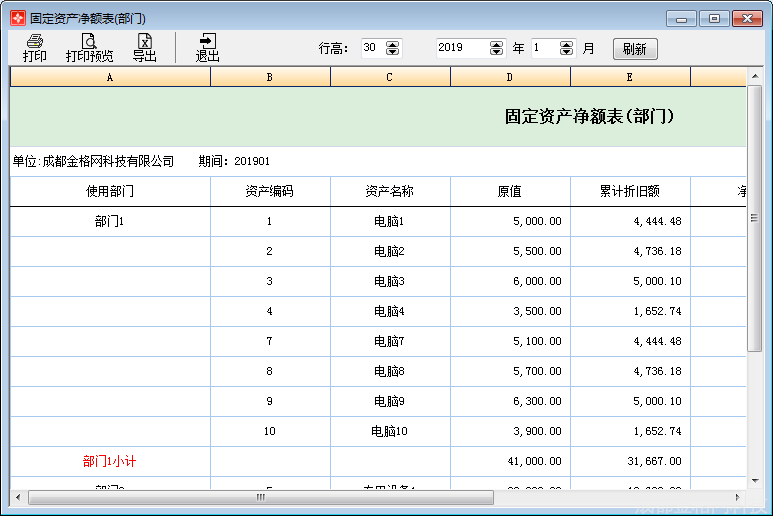This screenshot has height=516, width=773.
Task: Increase the 行高 row height value
Action: pos(392,44)
